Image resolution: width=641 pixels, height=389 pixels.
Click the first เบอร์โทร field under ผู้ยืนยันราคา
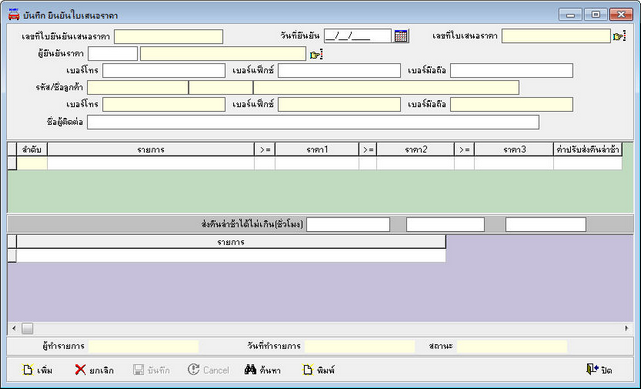164,70
